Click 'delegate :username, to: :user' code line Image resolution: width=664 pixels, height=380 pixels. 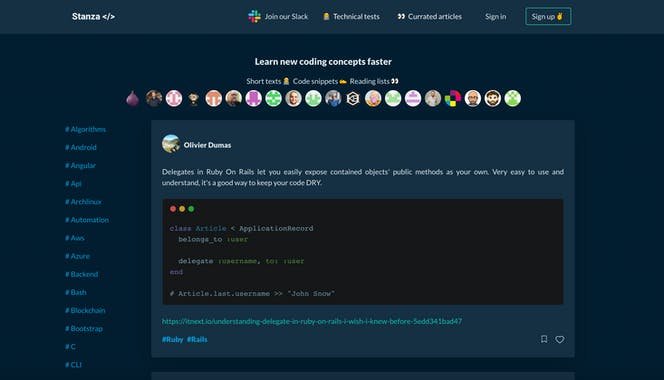click(x=241, y=261)
